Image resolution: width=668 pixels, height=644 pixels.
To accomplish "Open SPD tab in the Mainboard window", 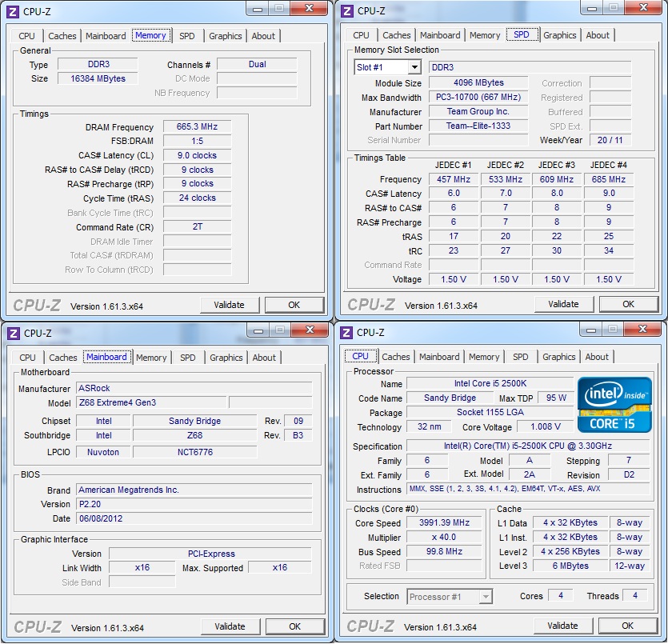I will (x=188, y=358).
